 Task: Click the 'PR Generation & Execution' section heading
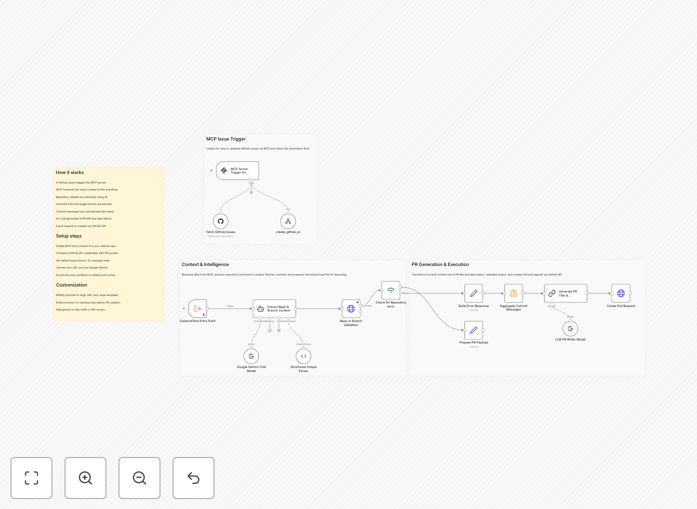coord(440,265)
